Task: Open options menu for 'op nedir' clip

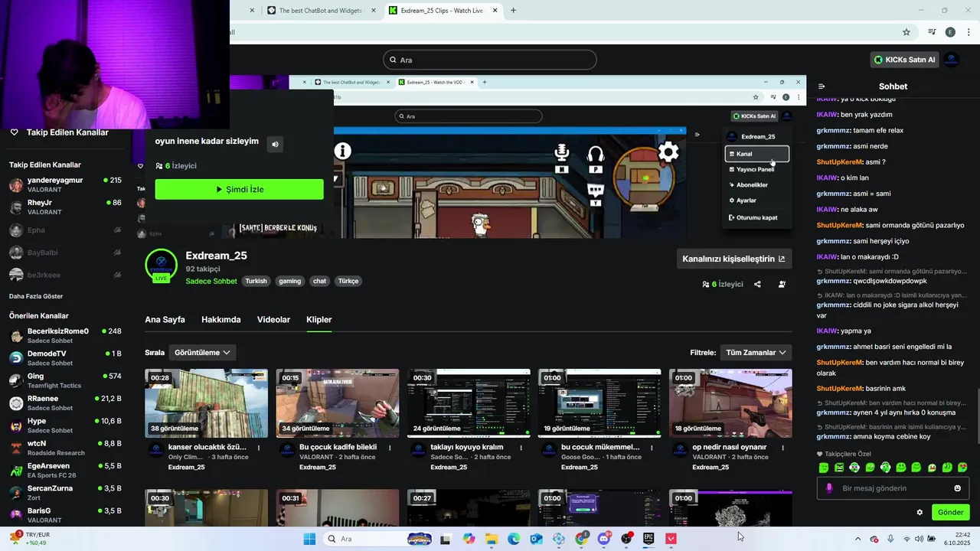Action: tap(782, 448)
